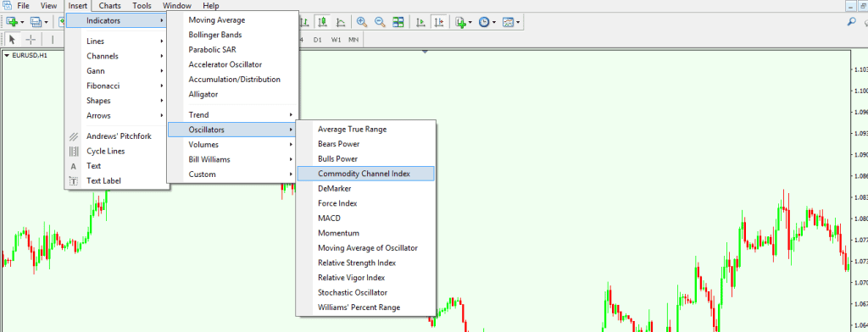Choose Commodity Channel Index from Oscillators
The width and height of the screenshot is (868, 332).
pyautogui.click(x=365, y=174)
